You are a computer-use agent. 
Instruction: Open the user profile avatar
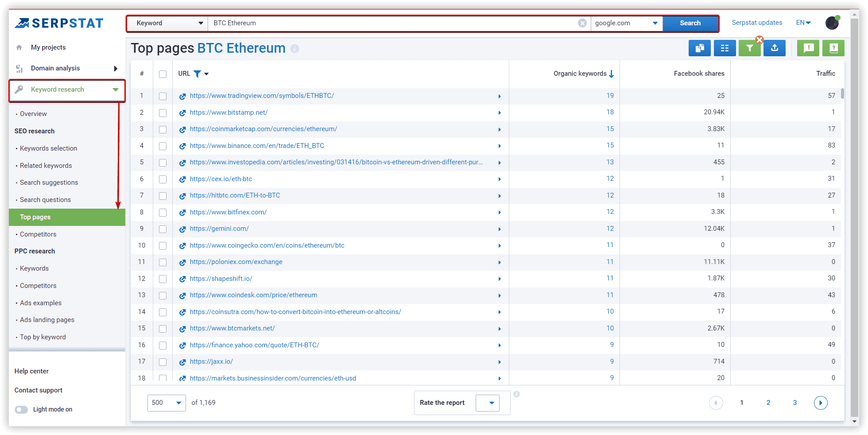pos(832,23)
